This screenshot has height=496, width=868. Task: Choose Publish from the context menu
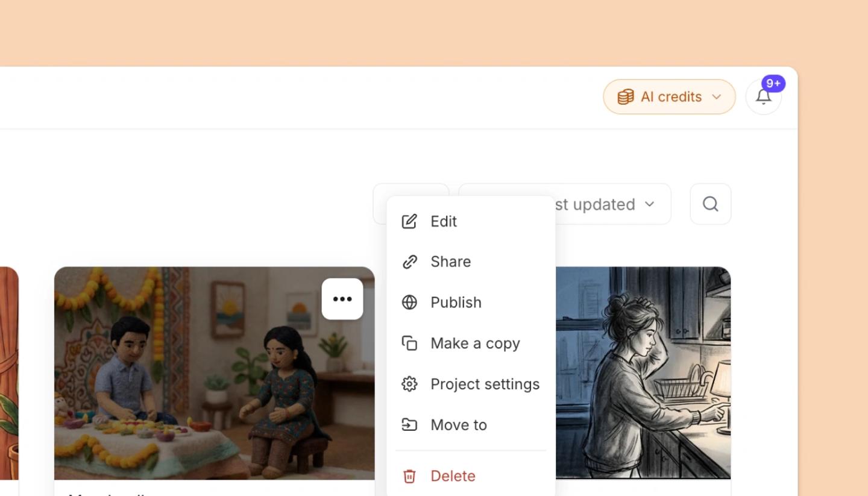pos(471,303)
